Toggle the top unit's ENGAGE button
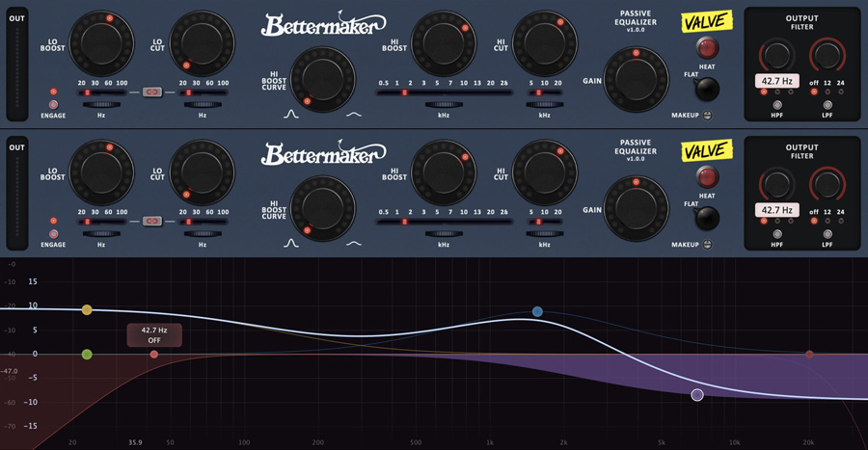This screenshot has height=450, width=868. coord(53,104)
